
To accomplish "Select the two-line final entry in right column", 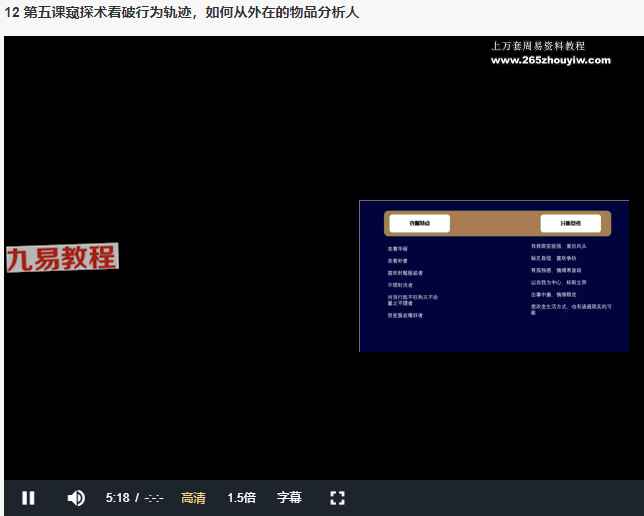I will pyautogui.click(x=565, y=309).
